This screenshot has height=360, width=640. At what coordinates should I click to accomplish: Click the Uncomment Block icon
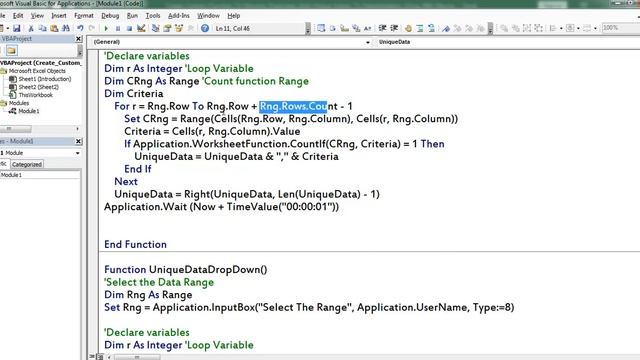click(431, 28)
